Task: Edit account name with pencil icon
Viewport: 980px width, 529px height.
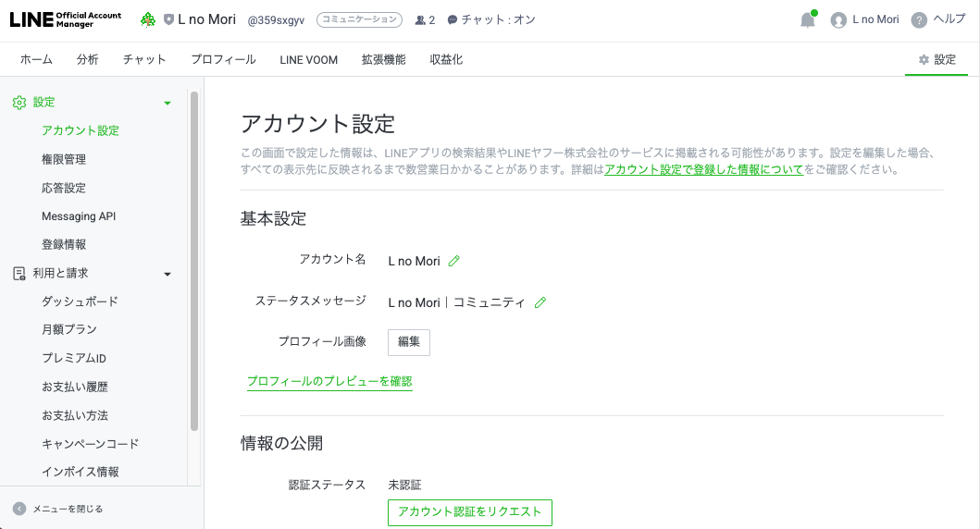Action: point(453,261)
